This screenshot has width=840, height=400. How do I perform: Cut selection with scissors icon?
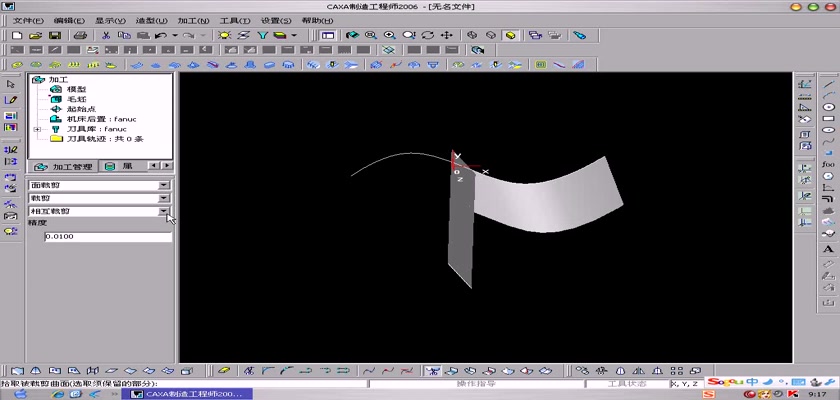point(106,35)
